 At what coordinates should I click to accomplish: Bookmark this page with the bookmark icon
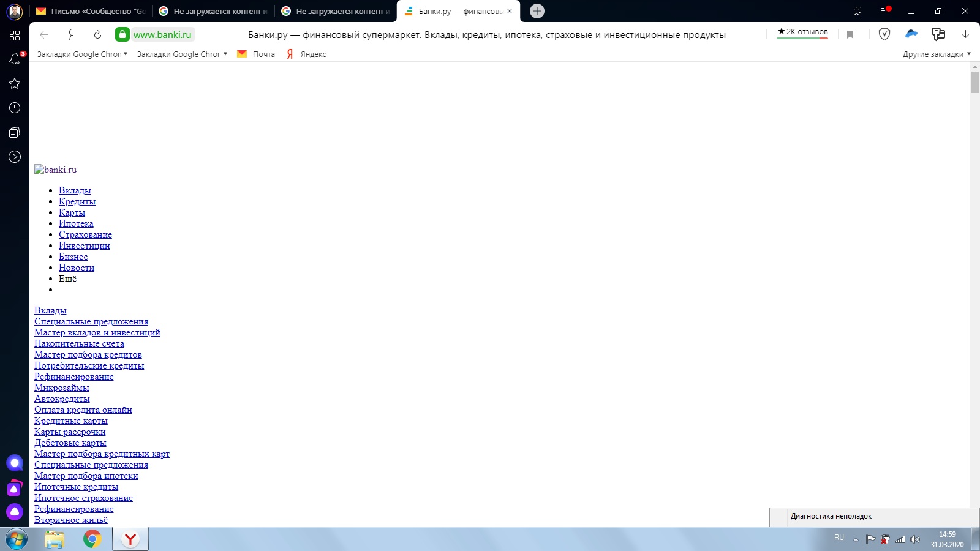pos(850,35)
